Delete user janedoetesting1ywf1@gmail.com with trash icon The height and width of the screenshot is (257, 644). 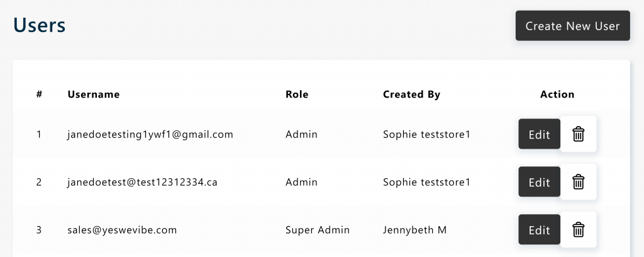point(579,134)
